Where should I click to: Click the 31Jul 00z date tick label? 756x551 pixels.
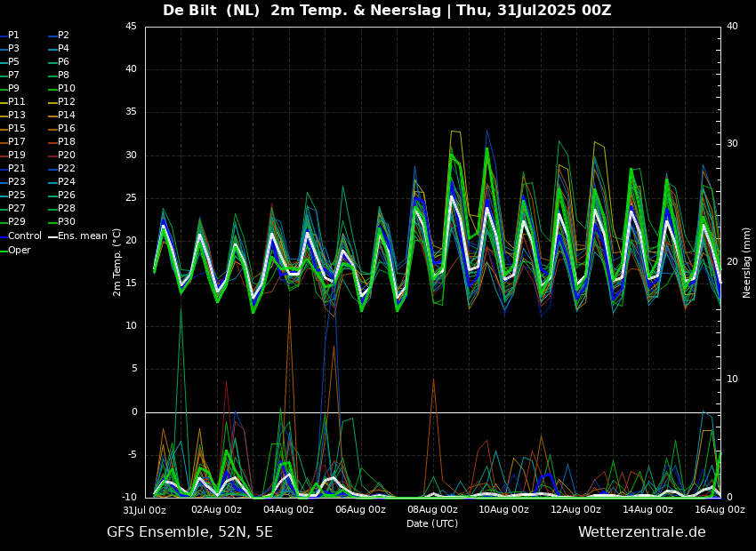point(145,510)
